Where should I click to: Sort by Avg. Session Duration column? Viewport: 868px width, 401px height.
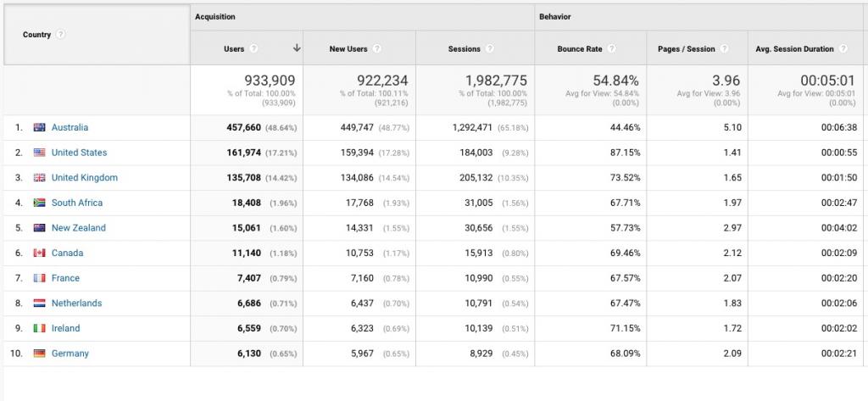[794, 49]
